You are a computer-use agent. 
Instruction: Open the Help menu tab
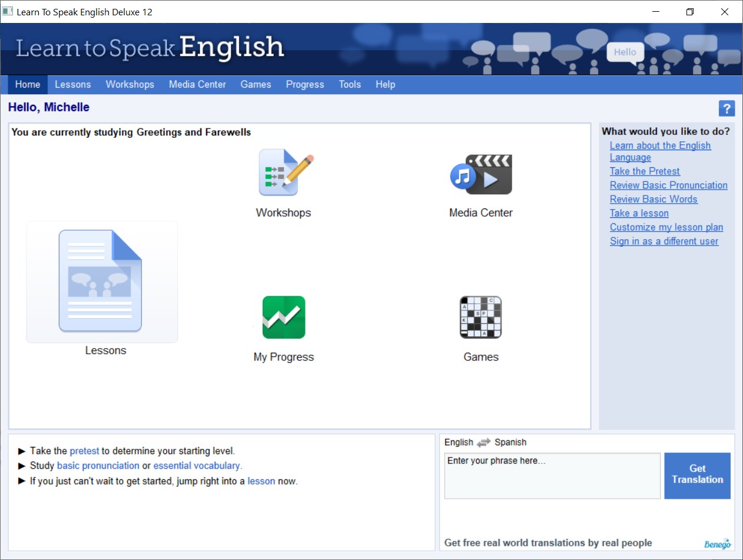(x=385, y=84)
